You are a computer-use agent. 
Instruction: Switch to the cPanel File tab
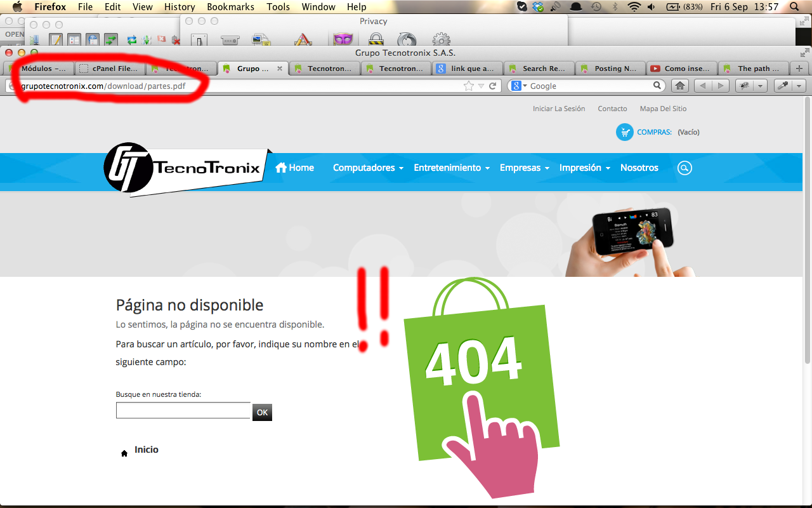110,69
